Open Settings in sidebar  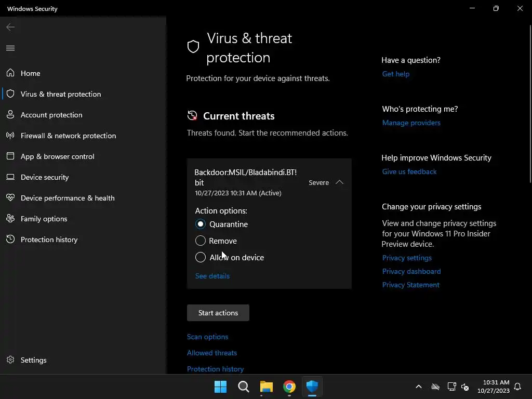click(34, 360)
